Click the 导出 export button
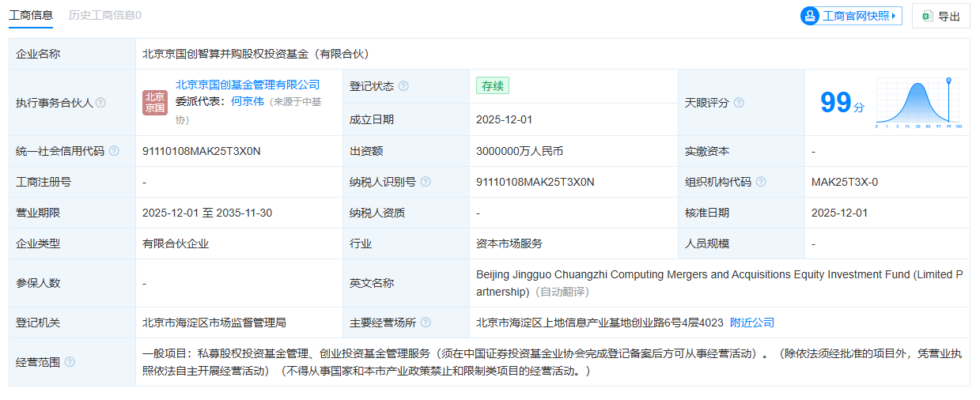Image resolution: width=980 pixels, height=400 pixels. pyautogui.click(x=940, y=16)
